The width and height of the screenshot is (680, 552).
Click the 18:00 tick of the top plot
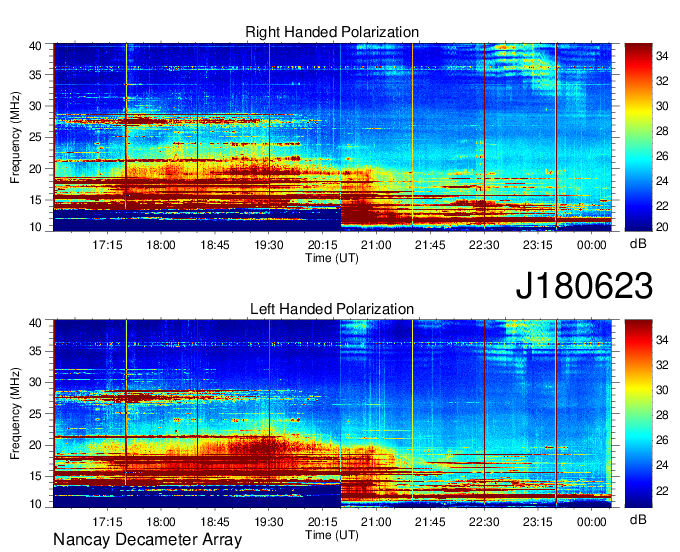tap(161, 245)
